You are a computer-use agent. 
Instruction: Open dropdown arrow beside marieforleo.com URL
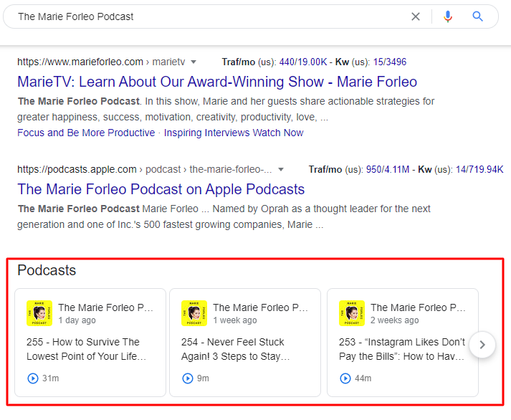click(194, 62)
